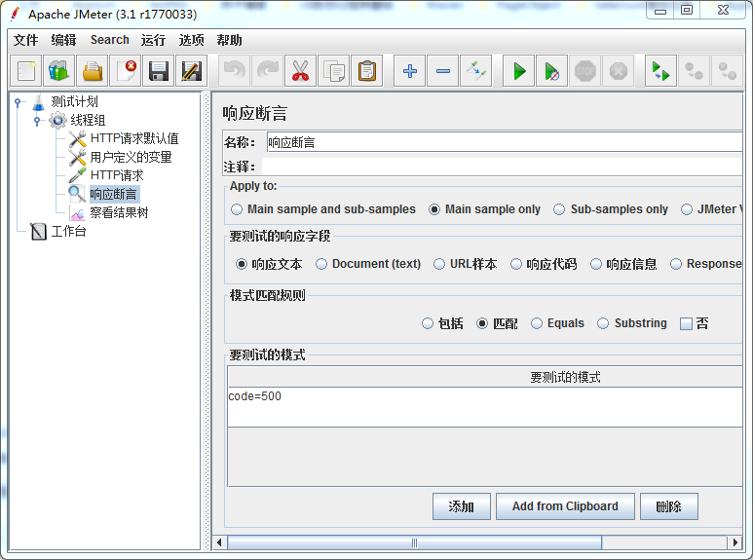Select 匹配 matching rule radio
The height and width of the screenshot is (560, 753).
497,323
